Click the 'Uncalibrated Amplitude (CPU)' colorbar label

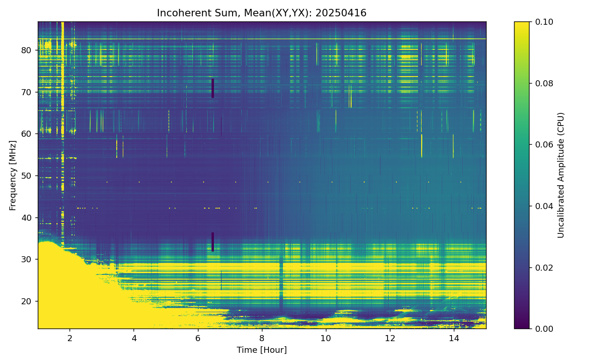coord(561,175)
